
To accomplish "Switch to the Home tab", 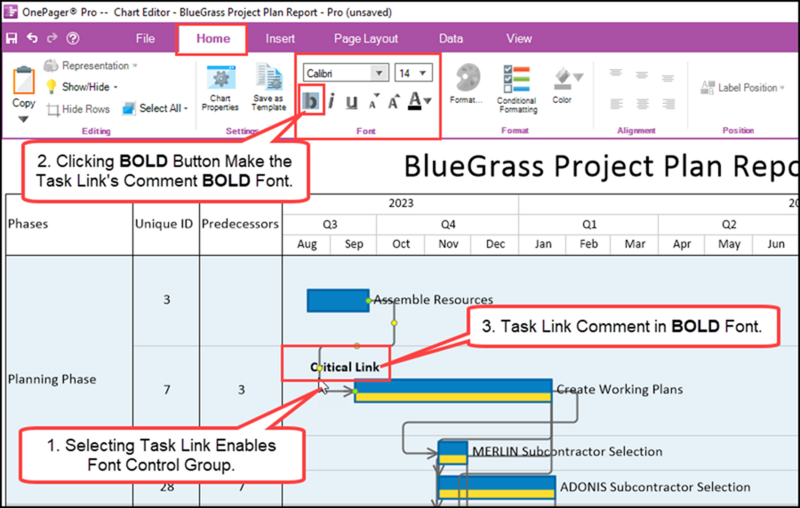I will pyautogui.click(x=213, y=39).
